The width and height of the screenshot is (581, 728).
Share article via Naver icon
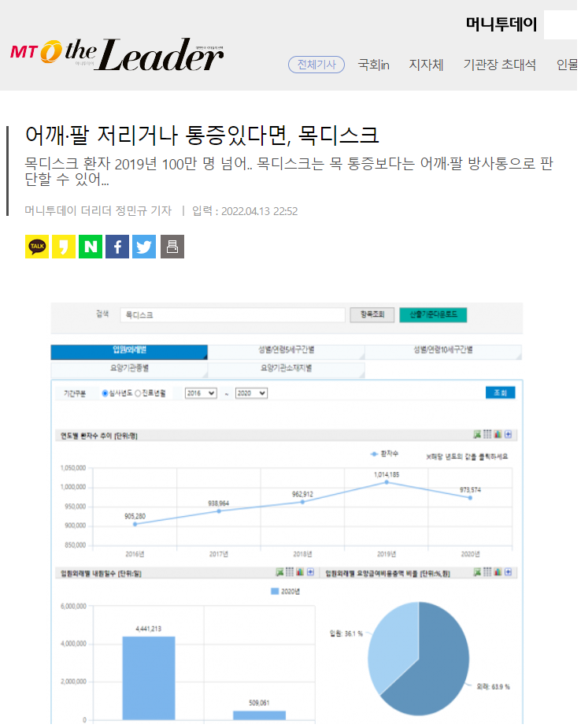(91, 247)
